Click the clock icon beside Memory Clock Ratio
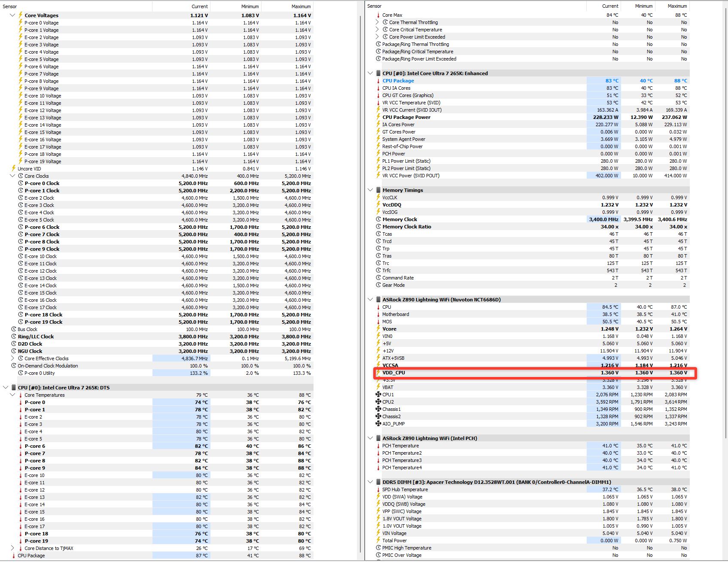Image resolution: width=728 pixels, height=562 pixels. [378, 226]
